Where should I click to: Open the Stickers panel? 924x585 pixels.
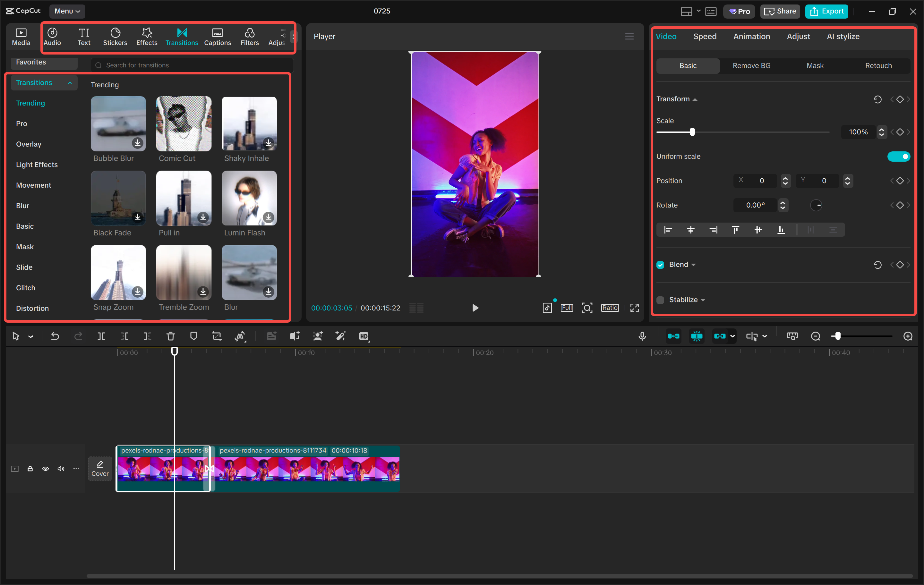tap(115, 37)
